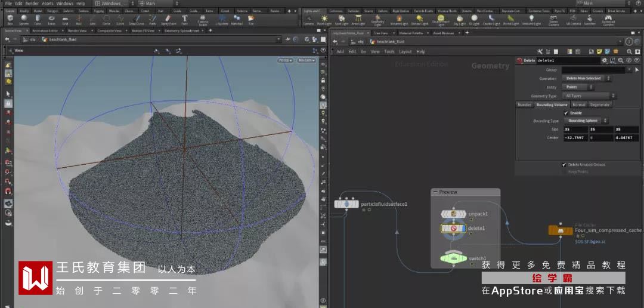
Task: Open the Render menu
Action: tap(31, 3)
